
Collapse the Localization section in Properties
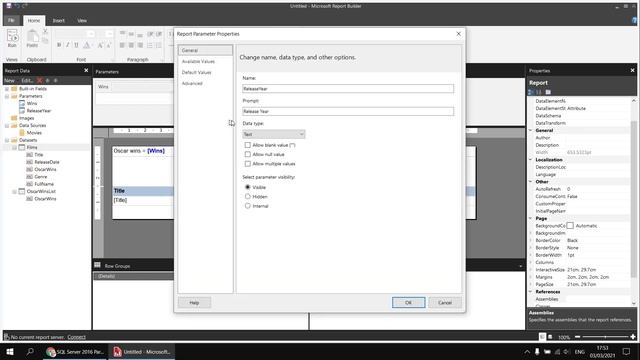pyautogui.click(x=531, y=160)
